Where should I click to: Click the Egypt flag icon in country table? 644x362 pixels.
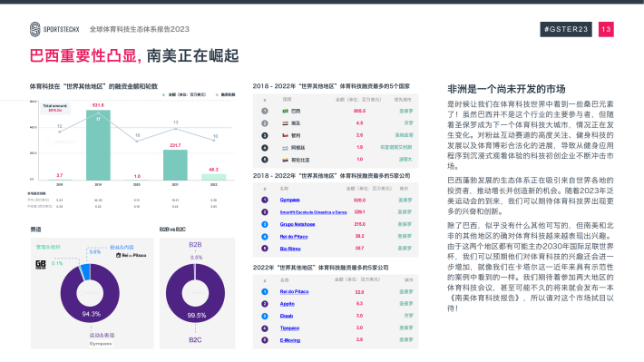point(285,123)
